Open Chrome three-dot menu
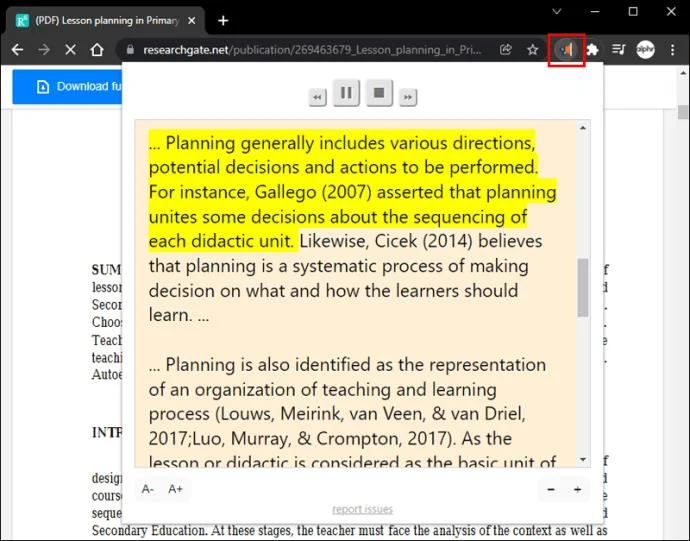This screenshot has height=541, width=690. 672,50
